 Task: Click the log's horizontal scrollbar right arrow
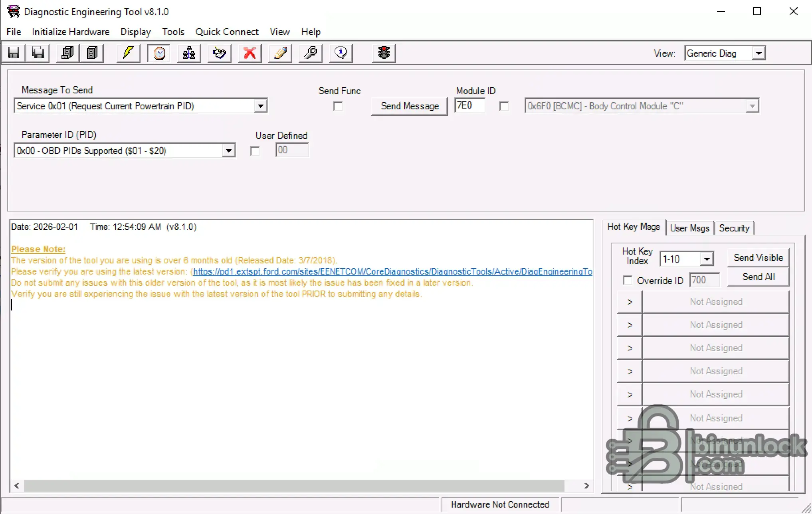pyautogui.click(x=586, y=486)
